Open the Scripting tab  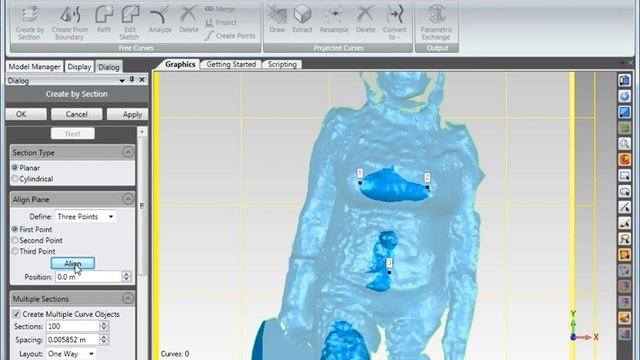[x=282, y=64]
